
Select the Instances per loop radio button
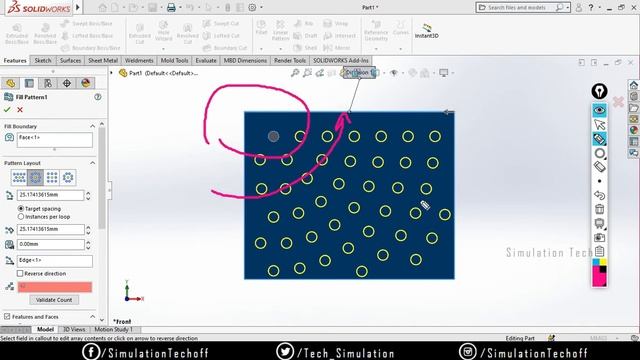(x=21, y=217)
